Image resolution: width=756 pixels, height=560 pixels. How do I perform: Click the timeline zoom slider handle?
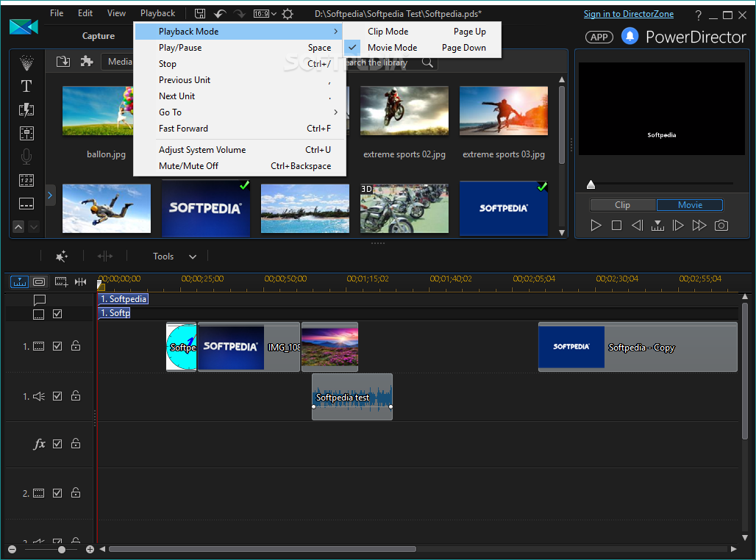pos(61,550)
